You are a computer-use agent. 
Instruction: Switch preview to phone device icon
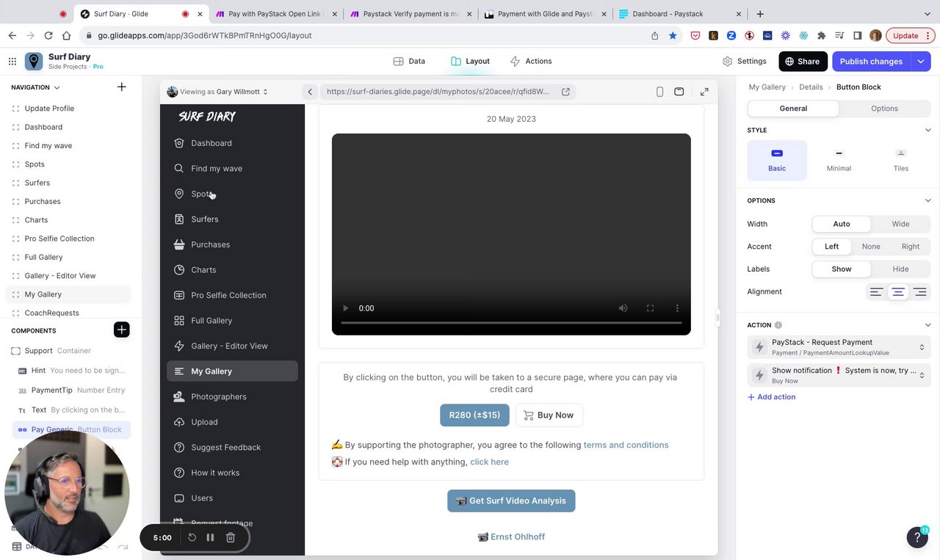click(x=659, y=92)
